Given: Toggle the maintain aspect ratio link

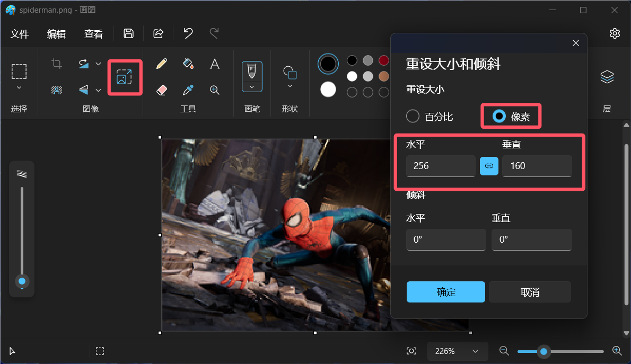Looking at the screenshot, I should (489, 166).
